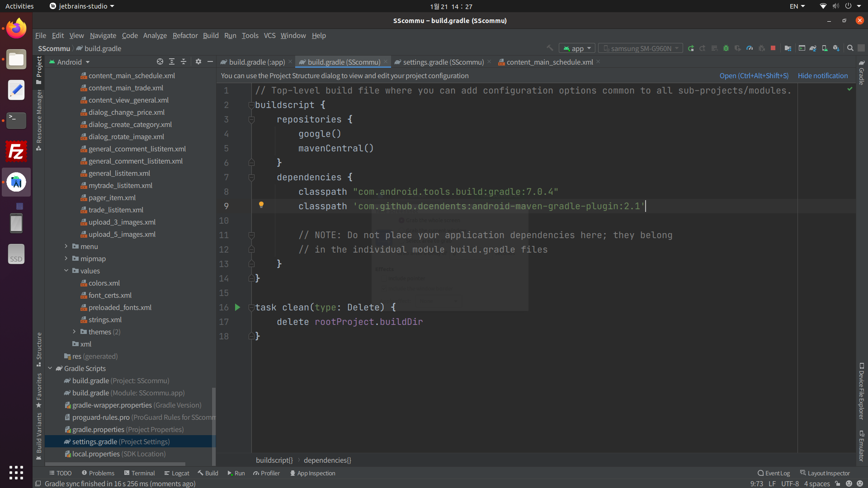Expand the themes folder in the project tree
868x488 pixels.
(74, 332)
